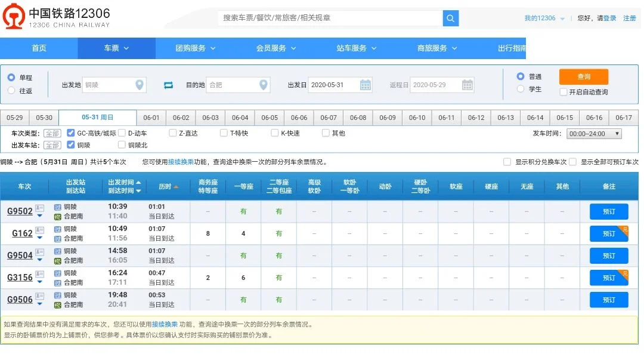Click the location pin in the 目的地 field
644x354 pixels.
point(263,85)
